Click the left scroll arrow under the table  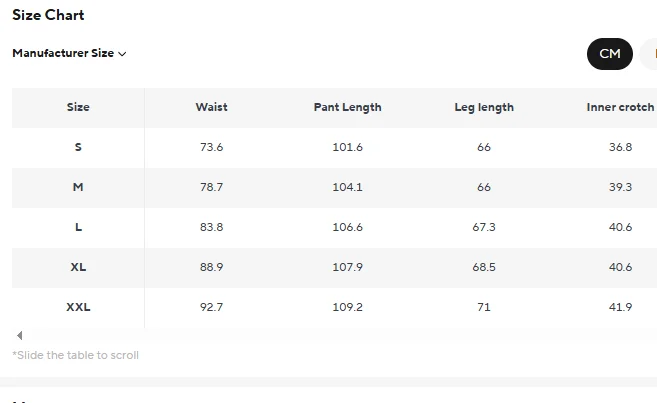tap(19, 336)
